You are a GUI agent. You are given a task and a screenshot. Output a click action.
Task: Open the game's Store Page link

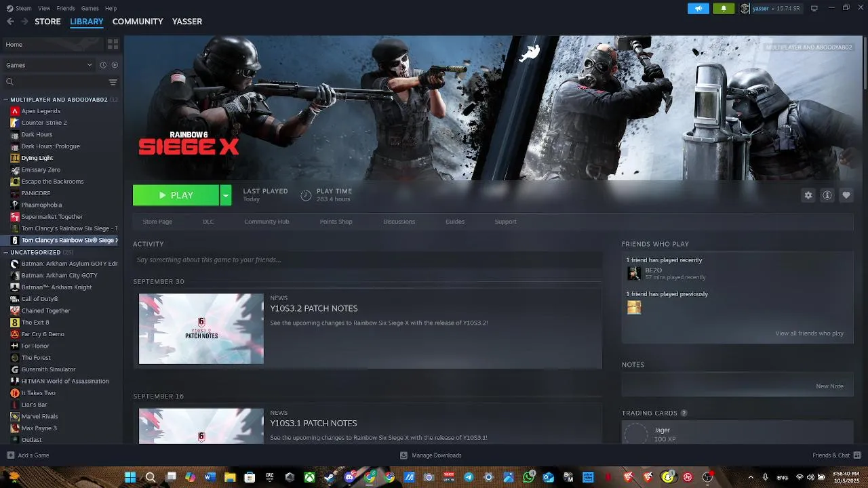[x=157, y=222]
